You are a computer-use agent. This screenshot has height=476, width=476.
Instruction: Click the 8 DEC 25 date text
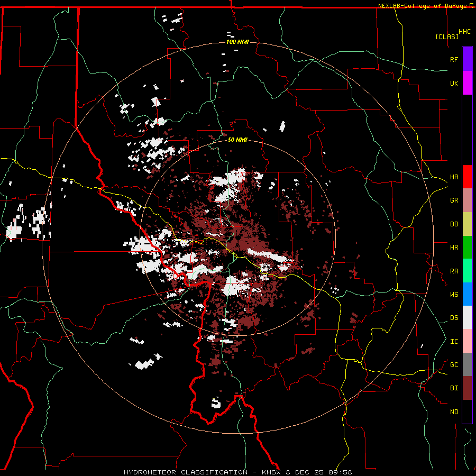(305, 472)
